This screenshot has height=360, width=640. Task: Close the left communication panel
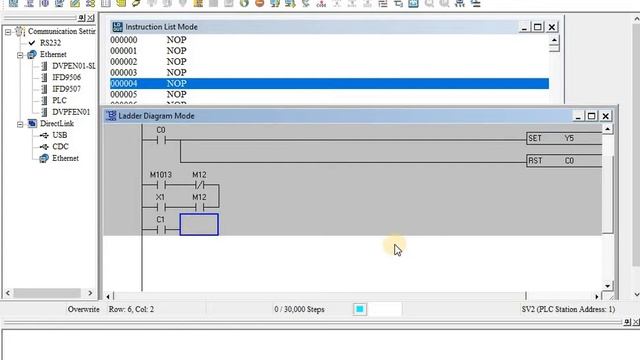click(91, 18)
